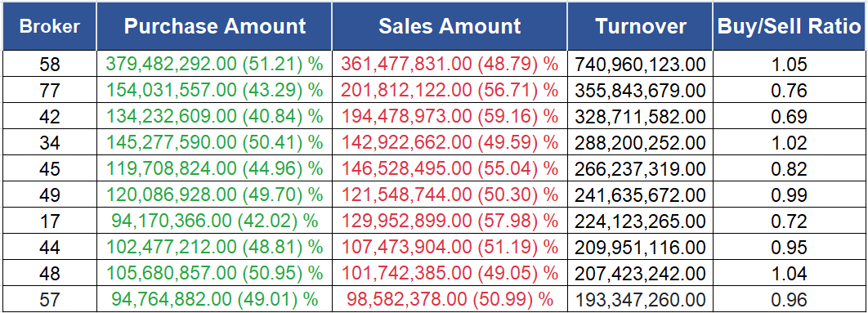Select the Turnover column header
868x313 pixels.
coord(641,26)
